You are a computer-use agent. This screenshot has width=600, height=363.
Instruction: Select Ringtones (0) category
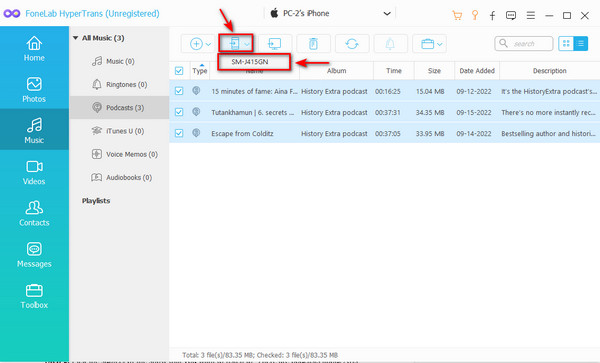pyautogui.click(x=120, y=85)
